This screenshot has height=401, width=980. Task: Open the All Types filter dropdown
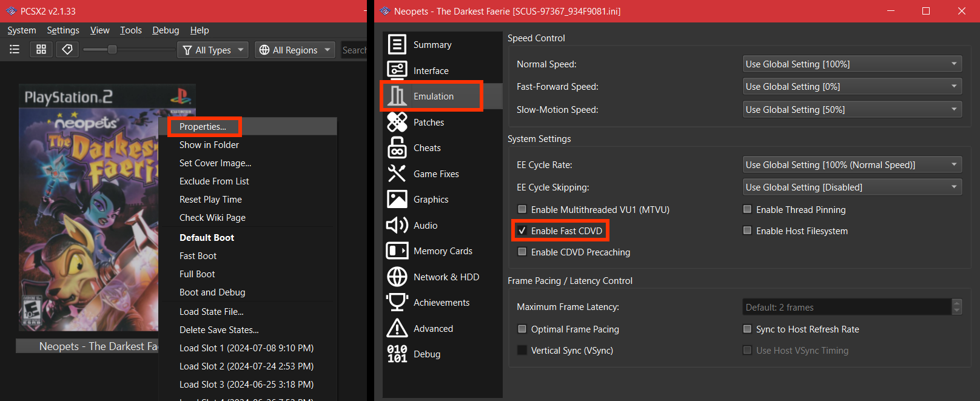click(213, 50)
